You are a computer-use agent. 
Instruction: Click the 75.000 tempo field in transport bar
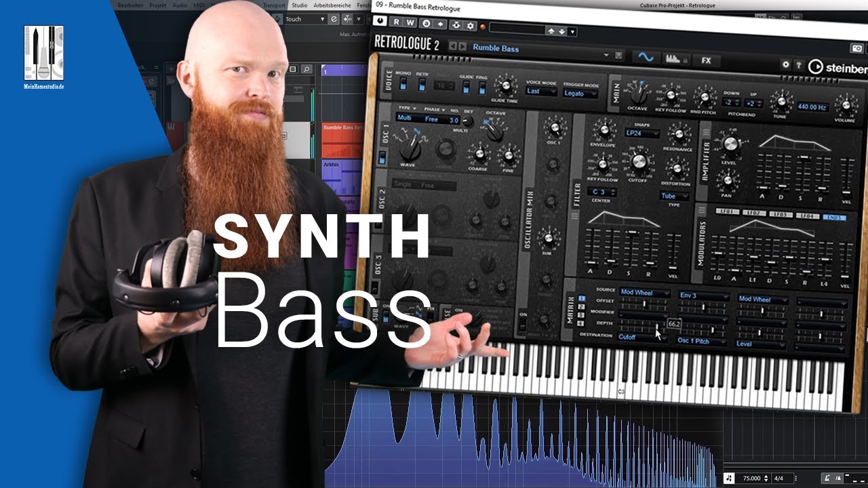(753, 478)
